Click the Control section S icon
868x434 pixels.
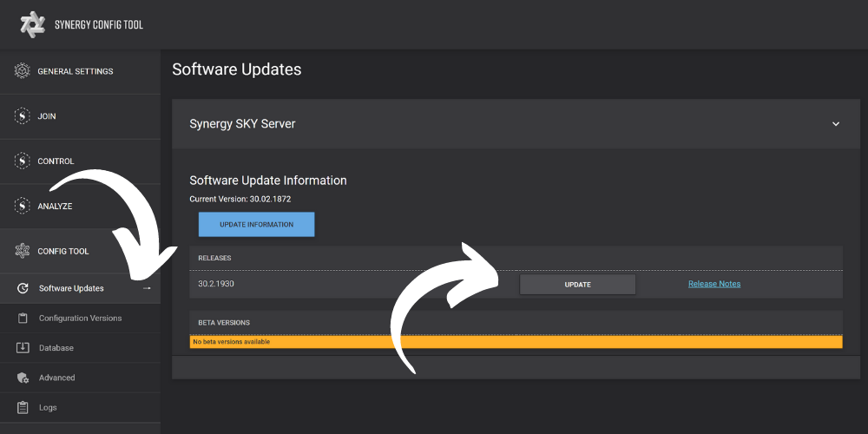point(23,161)
